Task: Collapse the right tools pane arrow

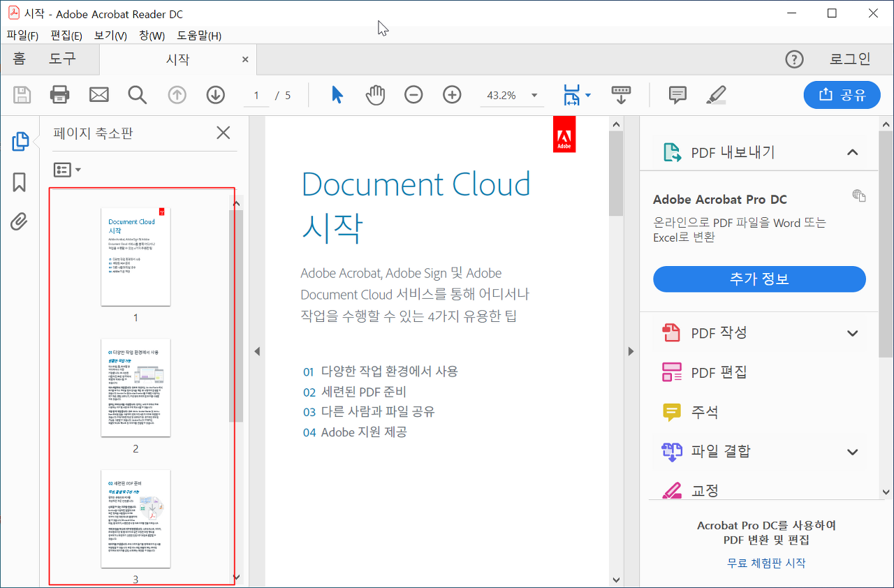Action: pyautogui.click(x=631, y=351)
